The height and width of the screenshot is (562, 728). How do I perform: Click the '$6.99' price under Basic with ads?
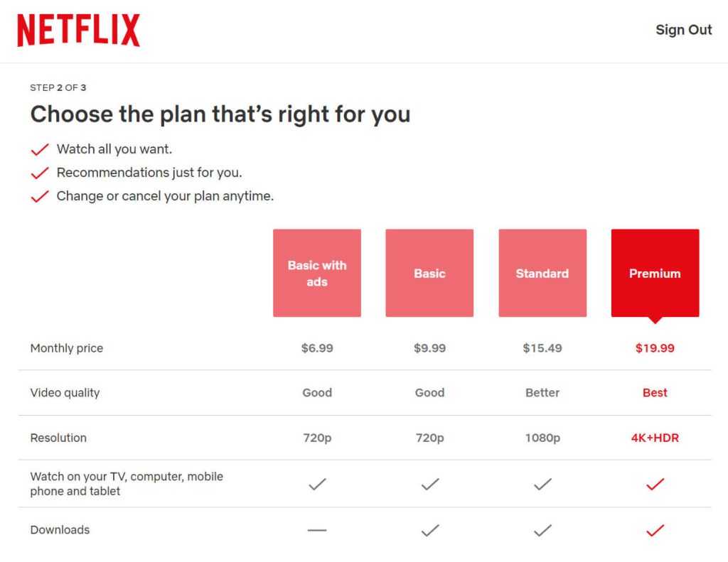pyautogui.click(x=316, y=348)
